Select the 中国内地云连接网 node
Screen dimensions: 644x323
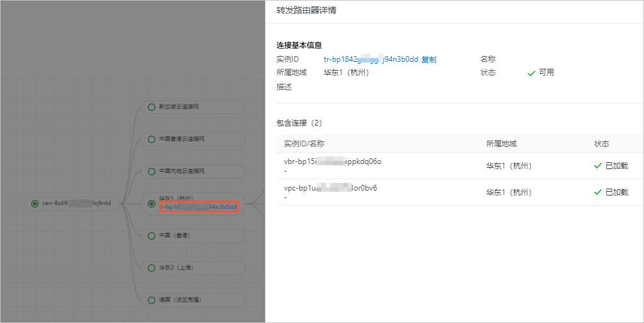pyautogui.click(x=193, y=172)
